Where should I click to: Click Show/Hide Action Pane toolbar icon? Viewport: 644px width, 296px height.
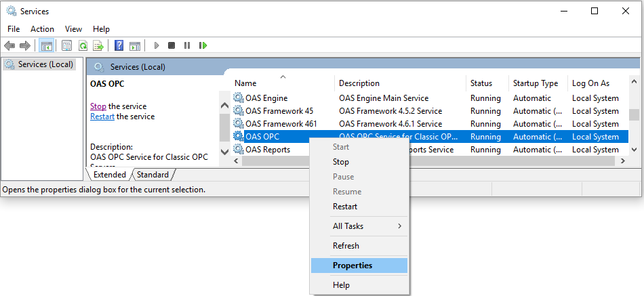tap(135, 45)
